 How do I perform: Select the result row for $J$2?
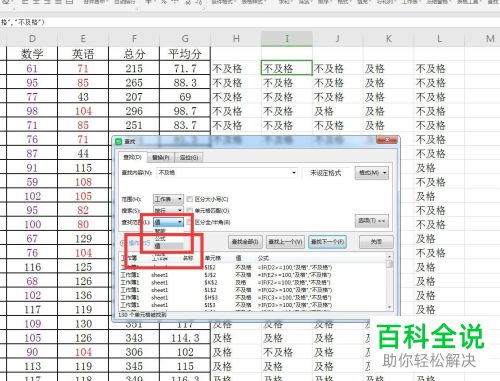252,275
